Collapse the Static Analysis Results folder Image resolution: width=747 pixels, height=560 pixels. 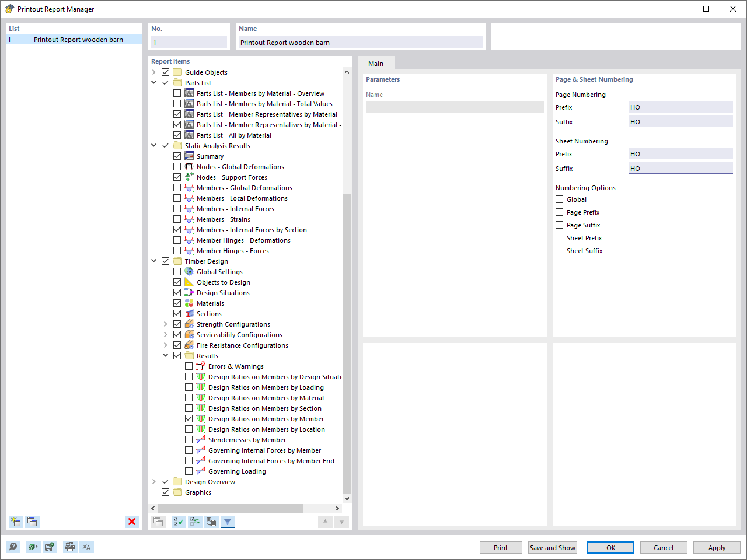pos(153,145)
